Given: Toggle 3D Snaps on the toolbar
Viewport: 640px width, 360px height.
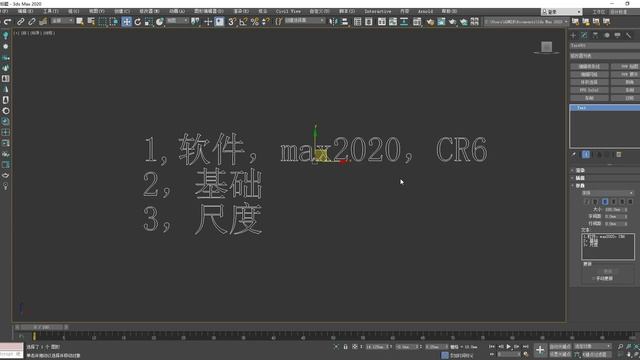Looking at the screenshot, I should (x=232, y=22).
